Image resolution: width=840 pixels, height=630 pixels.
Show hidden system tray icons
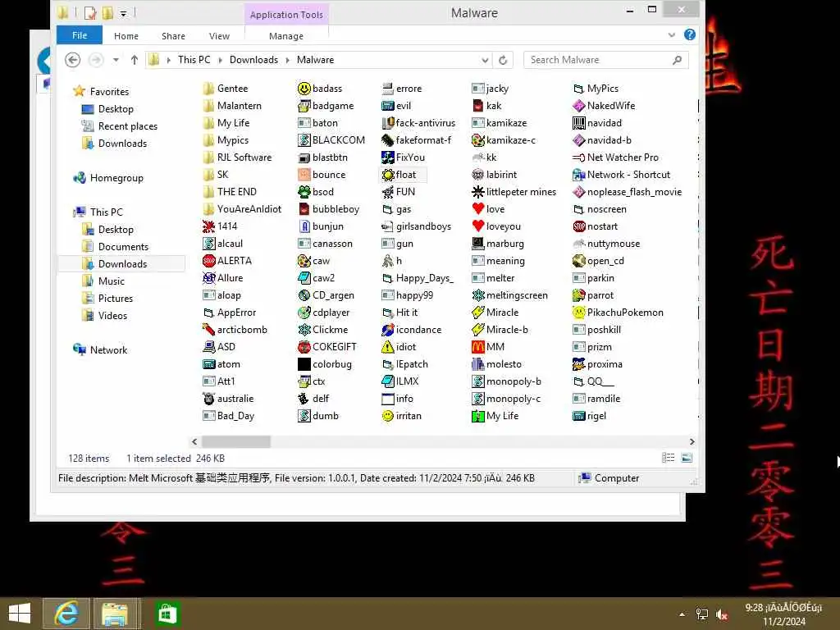[682, 614]
